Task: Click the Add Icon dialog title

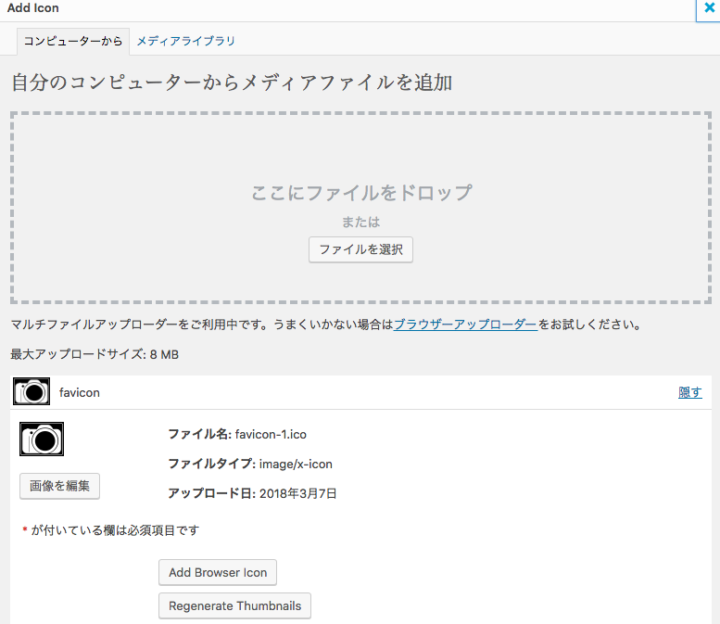Action: click(x=33, y=8)
